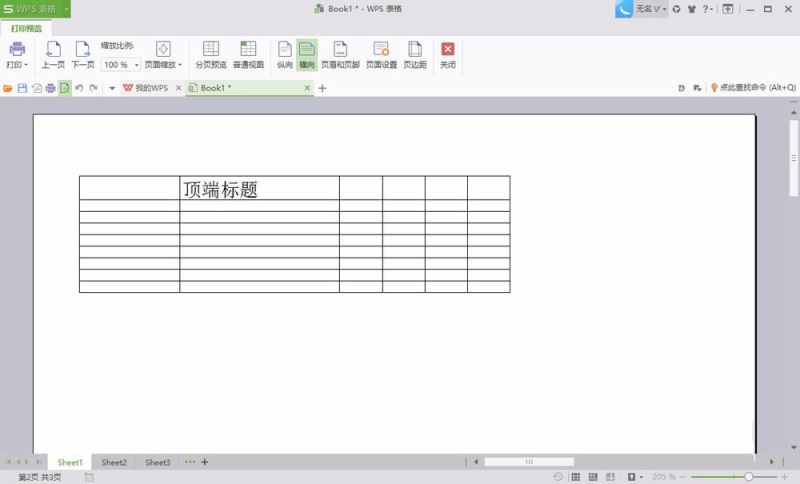Expand quick access toolbar dropdown arrow

[112, 88]
